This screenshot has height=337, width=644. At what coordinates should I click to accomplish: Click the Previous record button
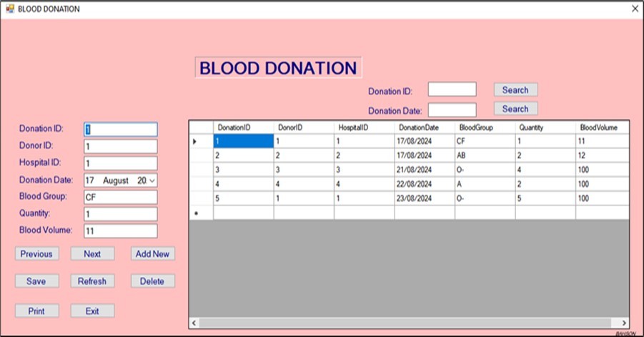[x=36, y=254]
